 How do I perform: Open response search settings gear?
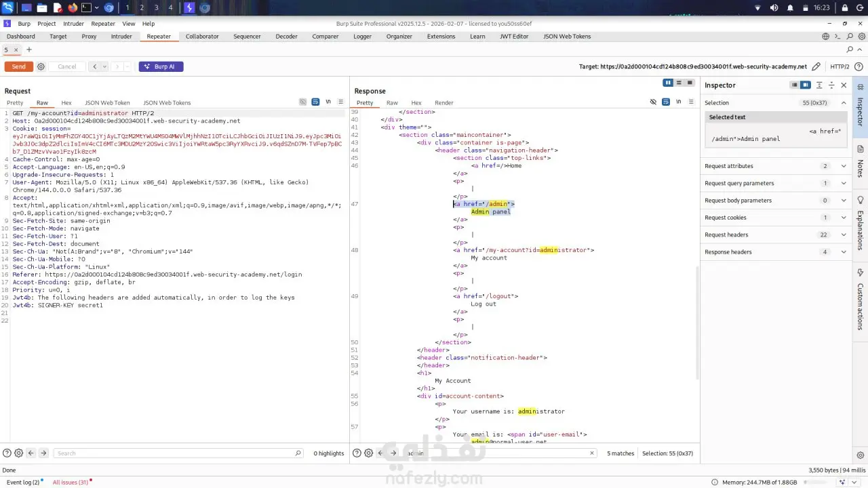369,453
